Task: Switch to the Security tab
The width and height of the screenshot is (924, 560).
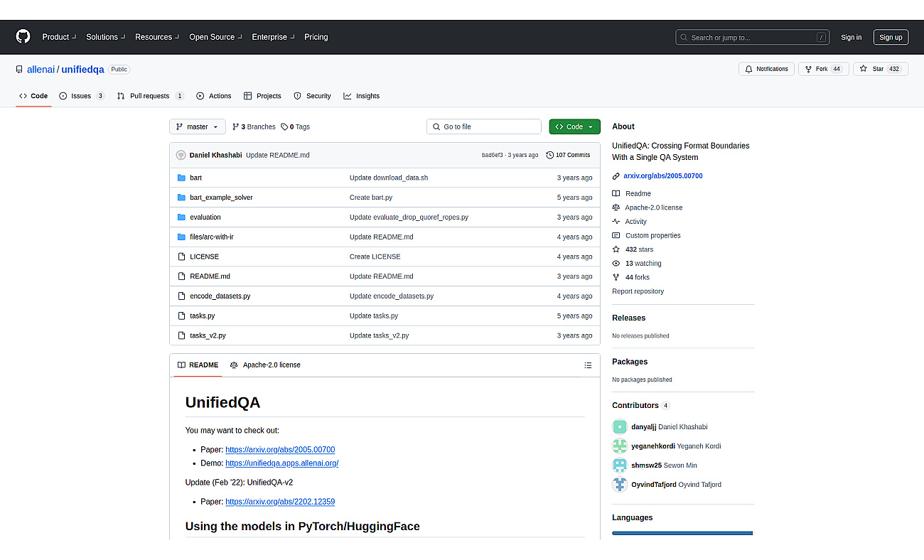Action: tap(312, 96)
